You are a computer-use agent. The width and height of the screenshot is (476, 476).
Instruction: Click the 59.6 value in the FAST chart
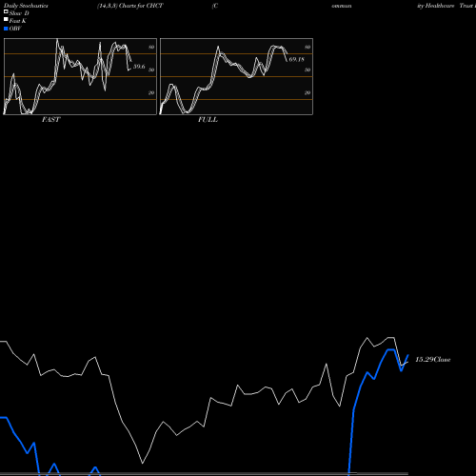[x=139, y=67]
